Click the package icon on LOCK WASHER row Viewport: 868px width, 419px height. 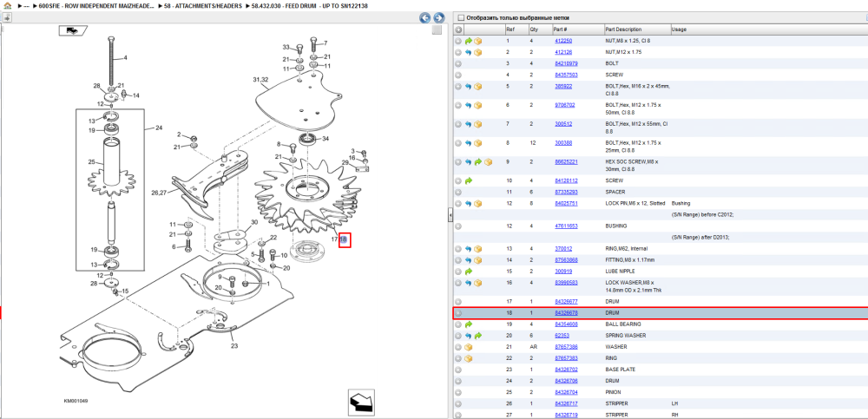coord(477,283)
